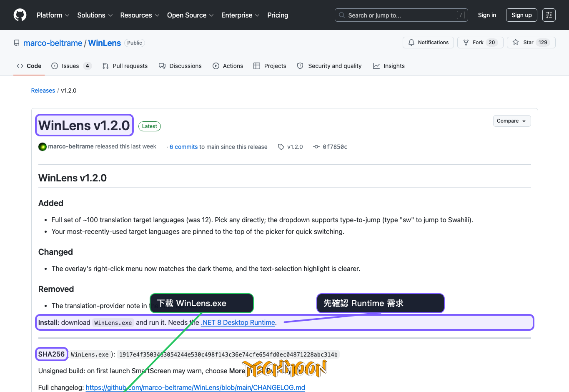Open the full changelog CHANGELOG.md link
The width and height of the screenshot is (569, 392).
coord(195,387)
